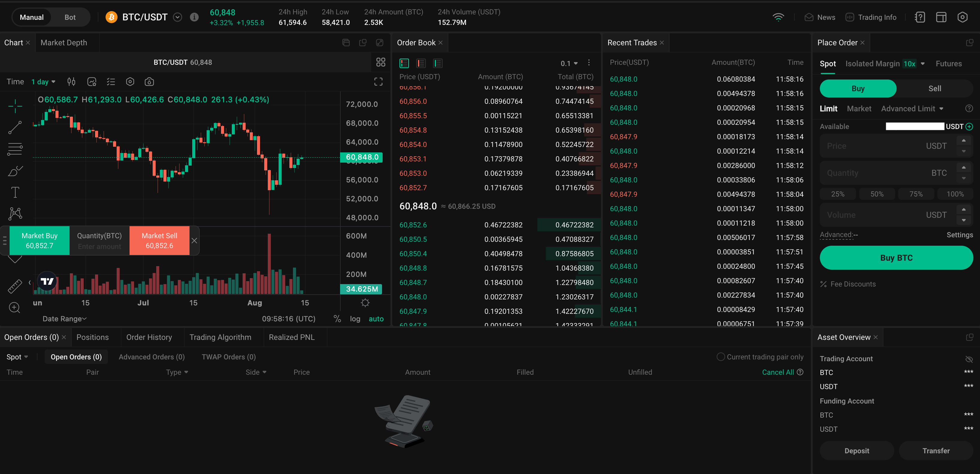The width and height of the screenshot is (980, 474).
Task: Show buy orders only order book view
Action: pyautogui.click(x=438, y=63)
